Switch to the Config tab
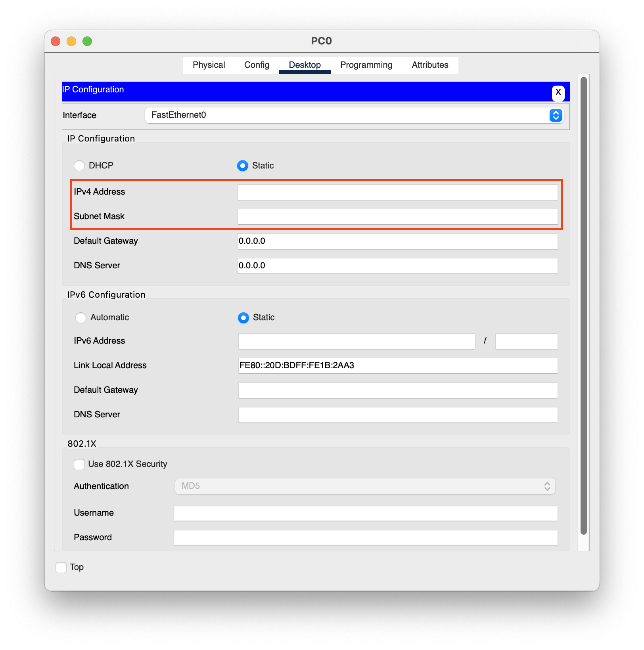644x650 pixels. pos(257,65)
